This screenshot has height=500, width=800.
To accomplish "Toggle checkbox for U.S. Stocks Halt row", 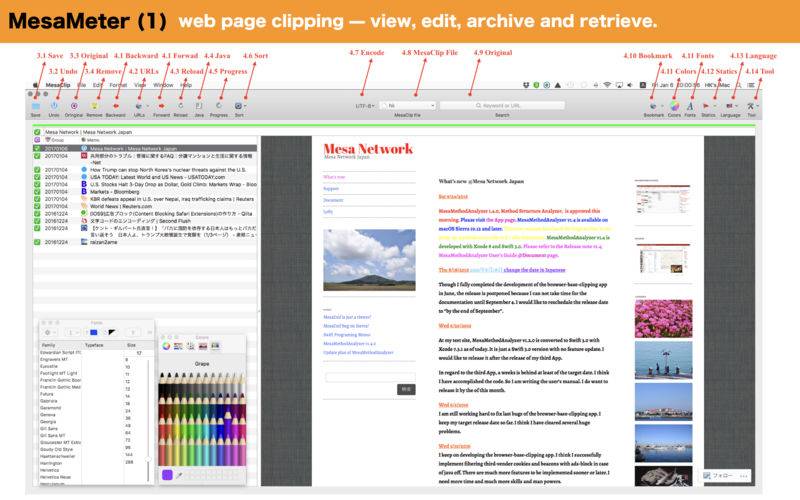I will pyautogui.click(x=37, y=184).
